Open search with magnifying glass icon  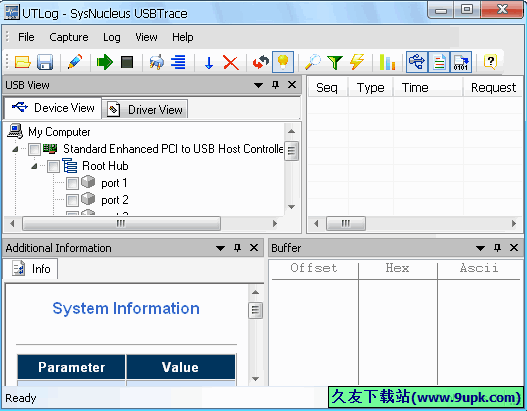(313, 62)
